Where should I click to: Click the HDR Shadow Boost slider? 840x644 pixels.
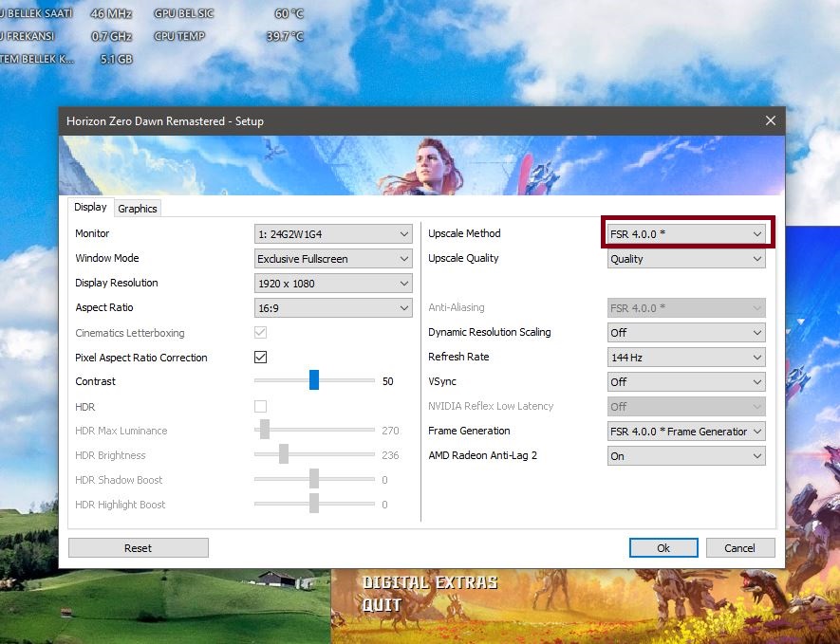click(x=314, y=479)
